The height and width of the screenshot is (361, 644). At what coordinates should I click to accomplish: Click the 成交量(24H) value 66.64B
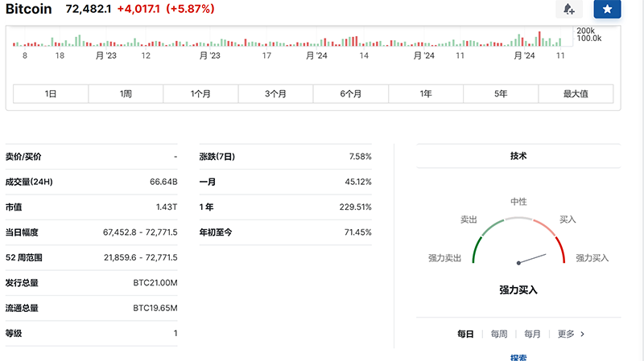click(x=163, y=182)
